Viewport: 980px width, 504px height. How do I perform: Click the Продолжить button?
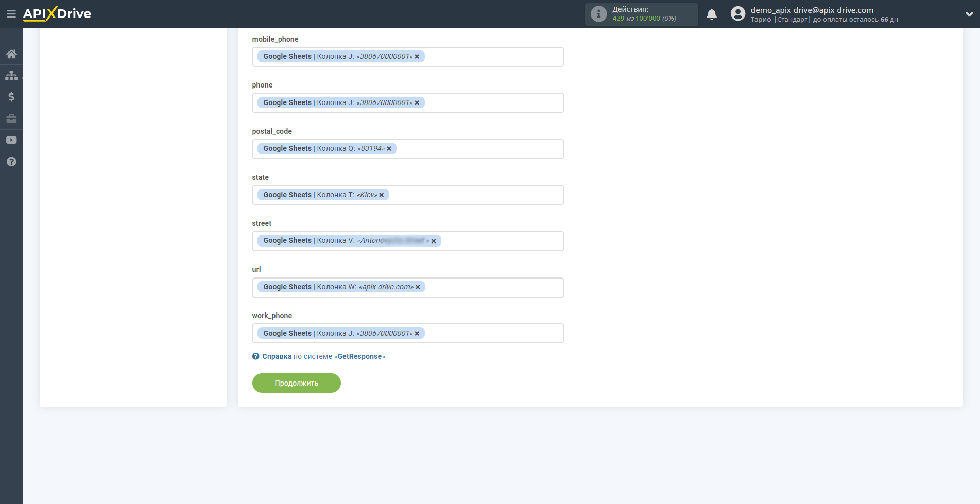tap(297, 383)
